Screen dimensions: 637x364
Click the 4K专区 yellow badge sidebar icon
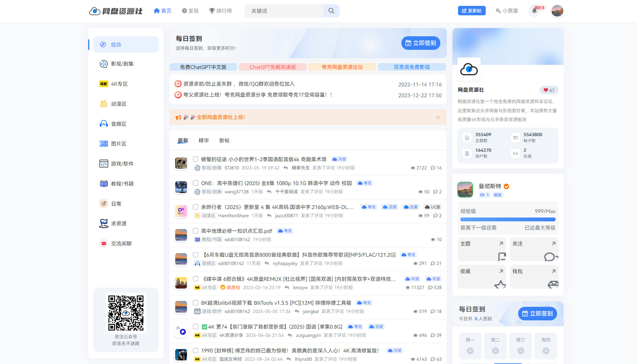coord(104,84)
